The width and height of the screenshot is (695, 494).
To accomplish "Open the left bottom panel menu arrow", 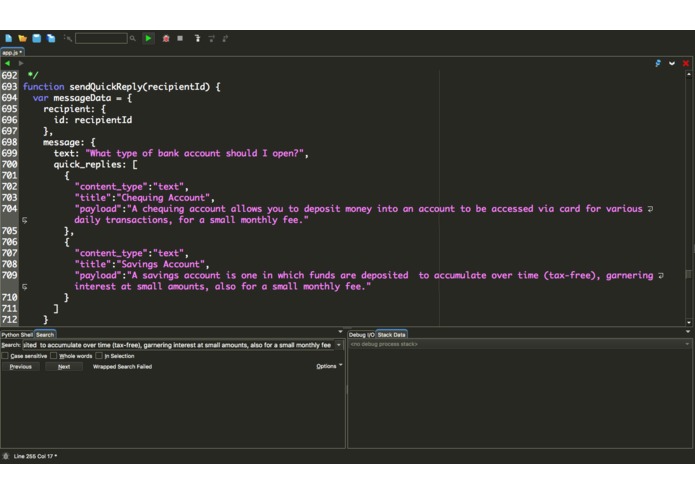I will [340, 331].
